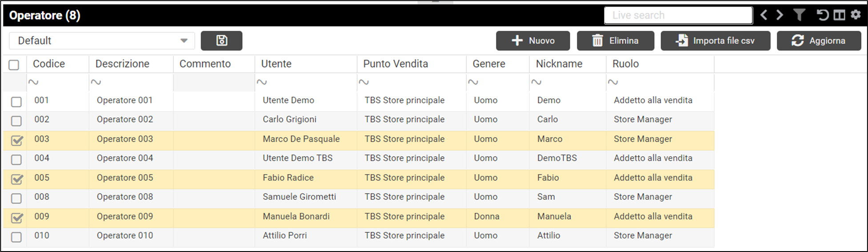Focus the Live search input field
The width and height of the screenshot is (868, 252).
point(678,15)
